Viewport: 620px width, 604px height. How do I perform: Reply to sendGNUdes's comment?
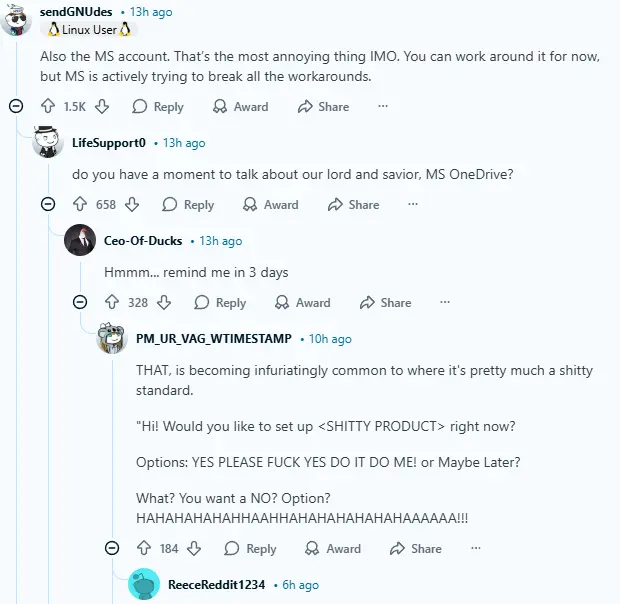pos(158,106)
